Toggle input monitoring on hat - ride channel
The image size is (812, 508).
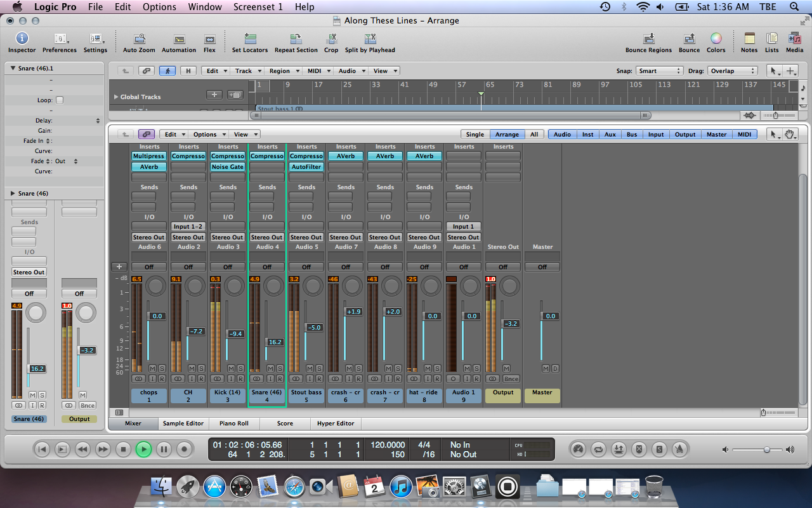click(x=428, y=378)
